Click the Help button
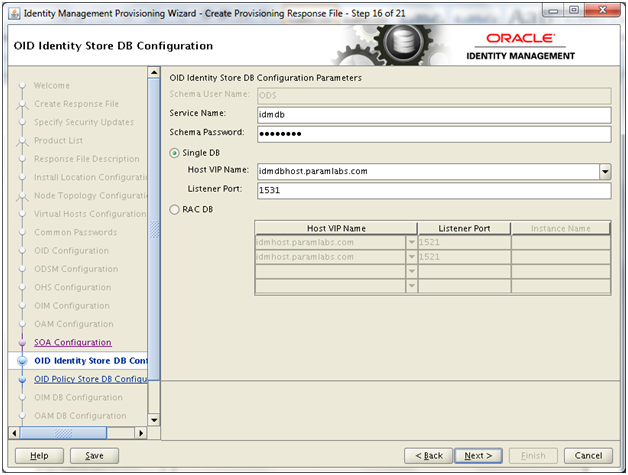628x475 pixels. (x=39, y=456)
